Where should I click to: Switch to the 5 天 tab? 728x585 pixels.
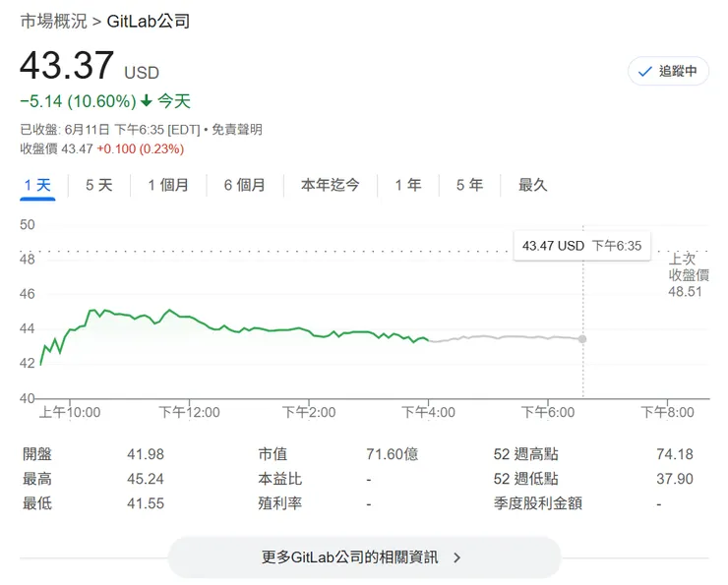point(99,185)
